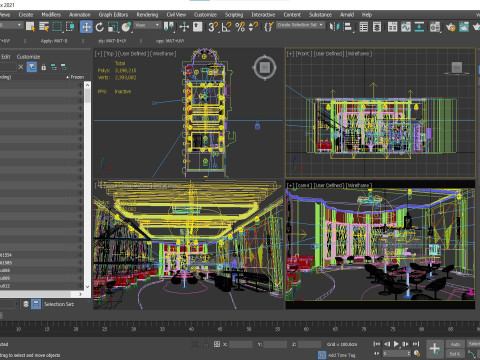Image resolution: width=480 pixels, height=360 pixels.
Task: Open Scene Explorer Edit menu
Action: pyautogui.click(x=6, y=57)
